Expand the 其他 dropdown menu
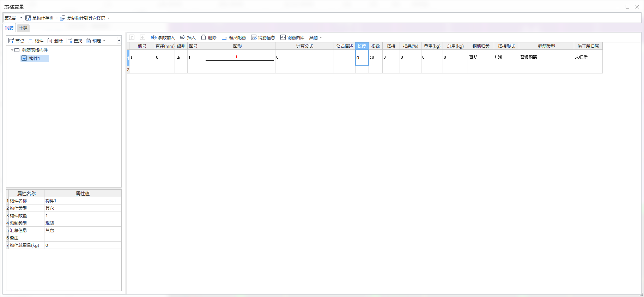 (x=315, y=37)
